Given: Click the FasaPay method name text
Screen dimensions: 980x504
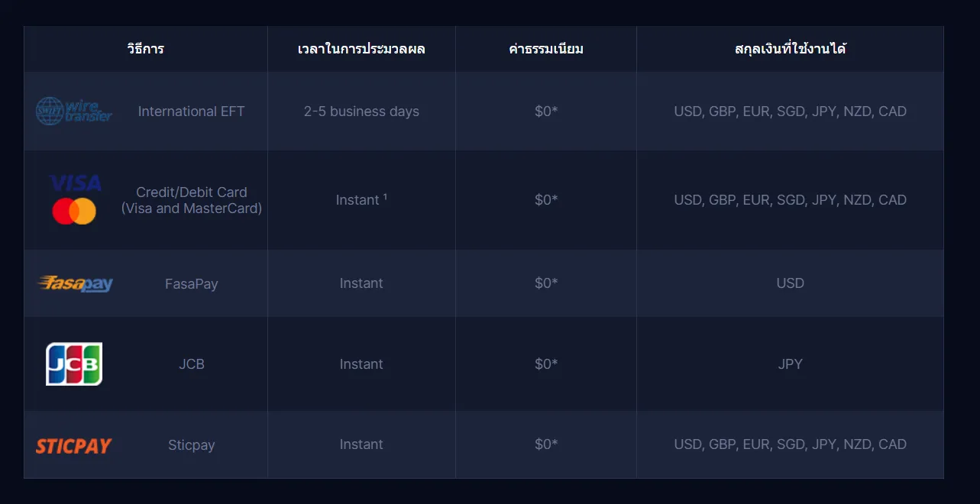Looking at the screenshot, I should (x=191, y=284).
